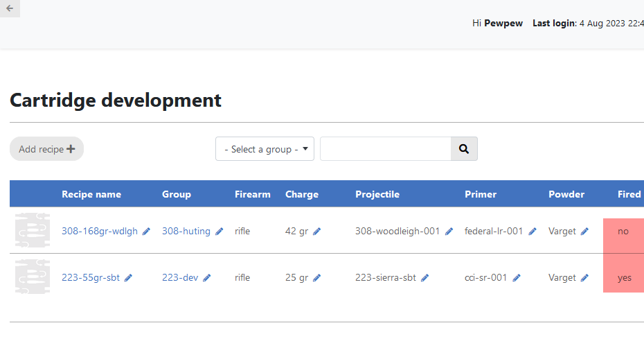Image resolution: width=644 pixels, height=357 pixels.
Task: Open the 223-dev group link
Action: pos(180,278)
